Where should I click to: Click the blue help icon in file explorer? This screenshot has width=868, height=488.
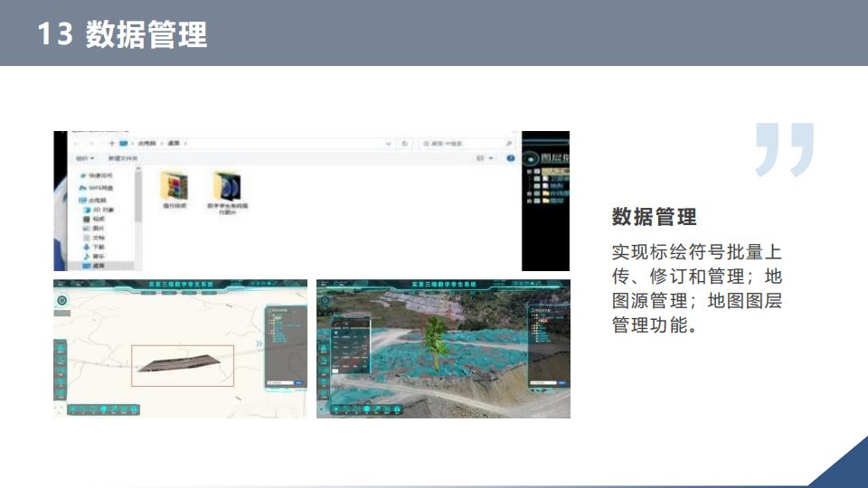[510, 158]
